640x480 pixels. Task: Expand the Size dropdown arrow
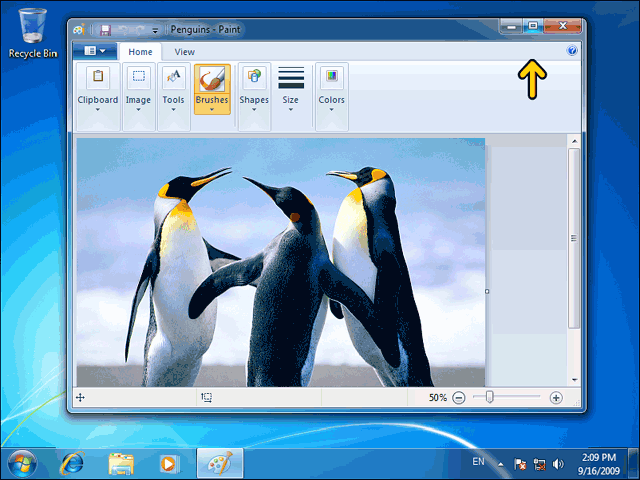(x=290, y=109)
